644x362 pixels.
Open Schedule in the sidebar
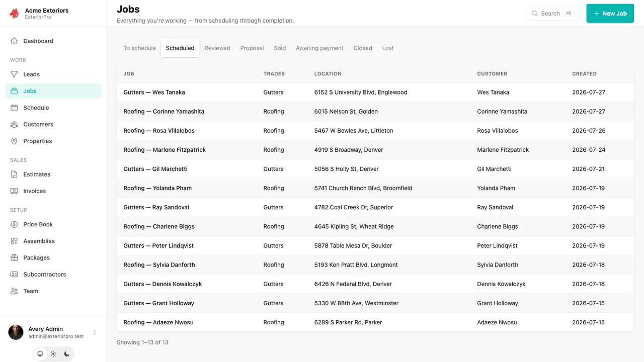coord(53,108)
